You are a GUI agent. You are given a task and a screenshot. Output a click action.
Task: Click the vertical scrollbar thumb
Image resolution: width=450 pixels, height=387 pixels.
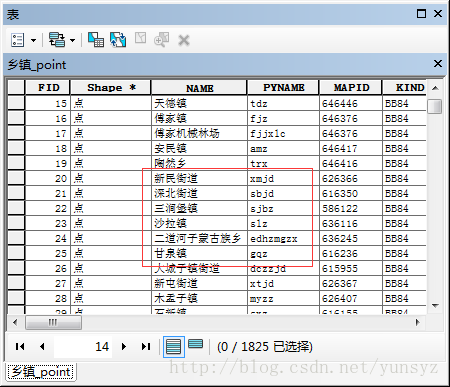point(435,106)
